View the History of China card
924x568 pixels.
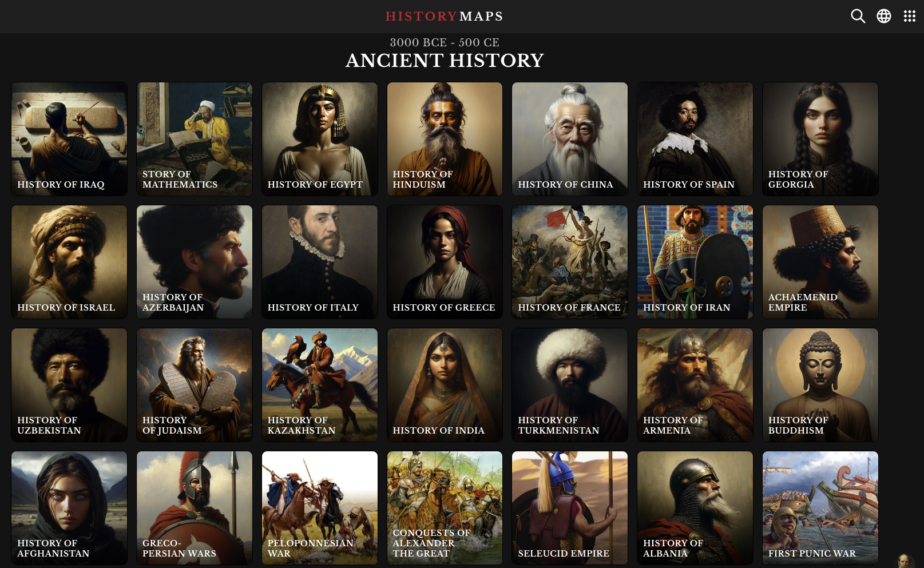click(x=570, y=139)
